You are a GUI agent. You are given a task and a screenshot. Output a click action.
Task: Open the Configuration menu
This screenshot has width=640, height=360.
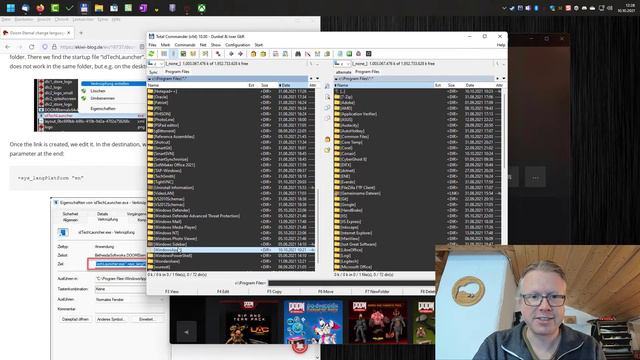pyautogui.click(x=238, y=45)
